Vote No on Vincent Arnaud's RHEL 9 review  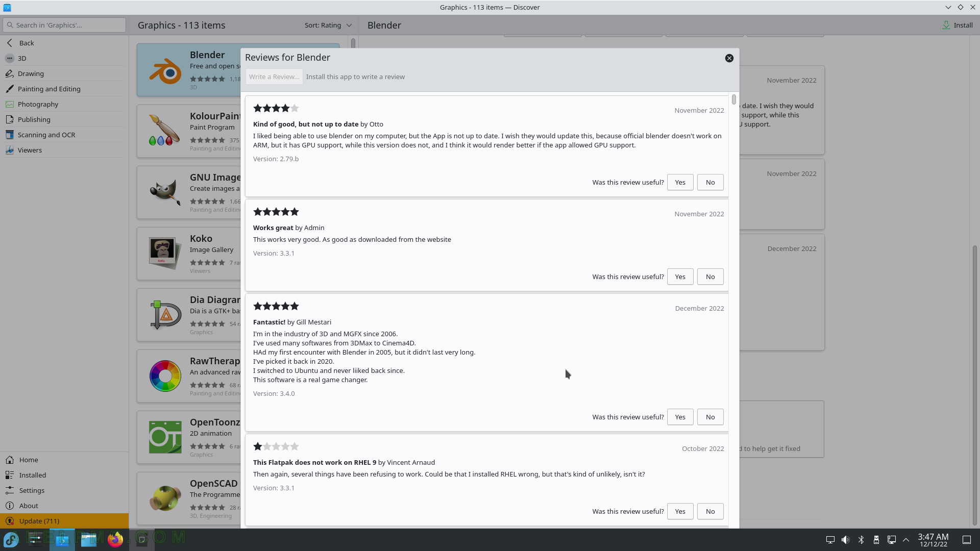[x=710, y=511]
